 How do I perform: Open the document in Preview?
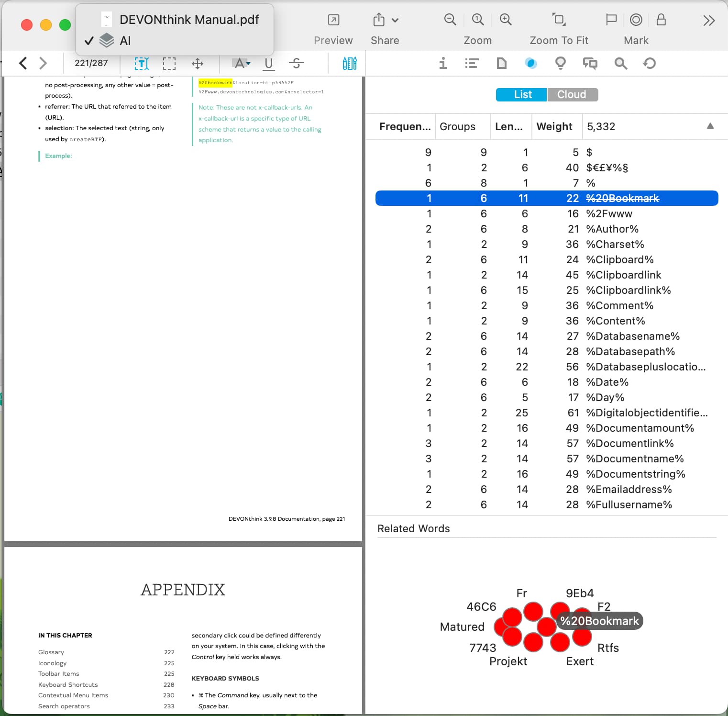333,20
